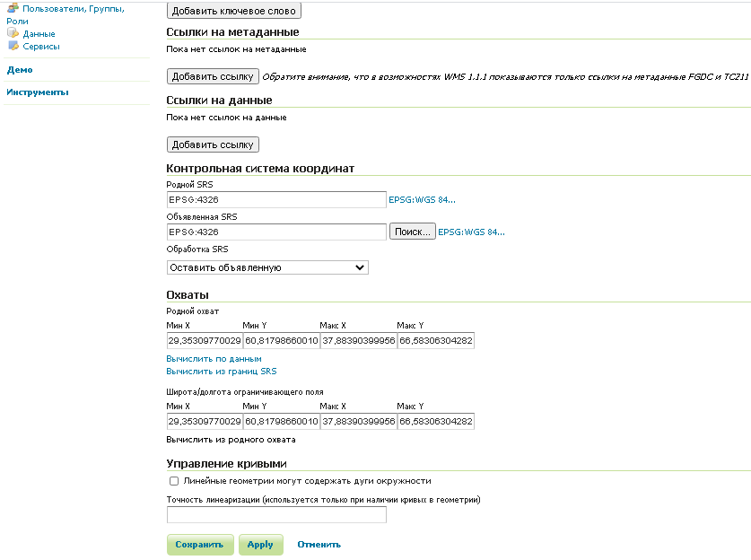Click the Поиск button for declared SRS
This screenshot has width=751, height=560.
click(412, 232)
